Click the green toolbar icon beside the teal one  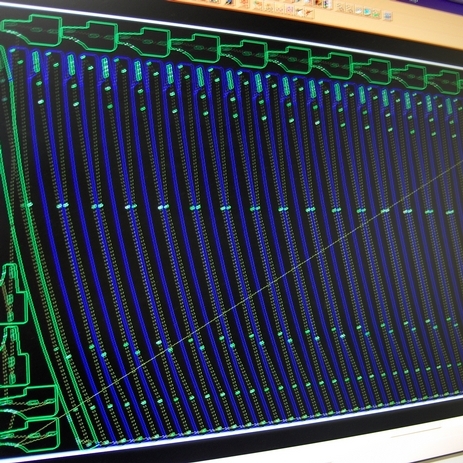pyautogui.click(x=376, y=14)
